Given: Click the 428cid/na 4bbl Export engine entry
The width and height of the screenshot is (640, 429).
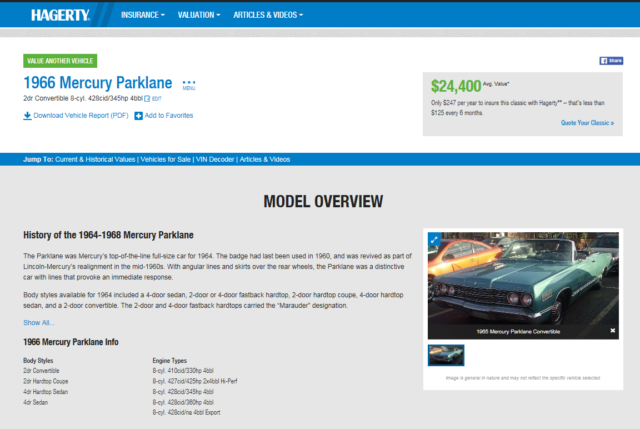Looking at the screenshot, I should [x=187, y=413].
